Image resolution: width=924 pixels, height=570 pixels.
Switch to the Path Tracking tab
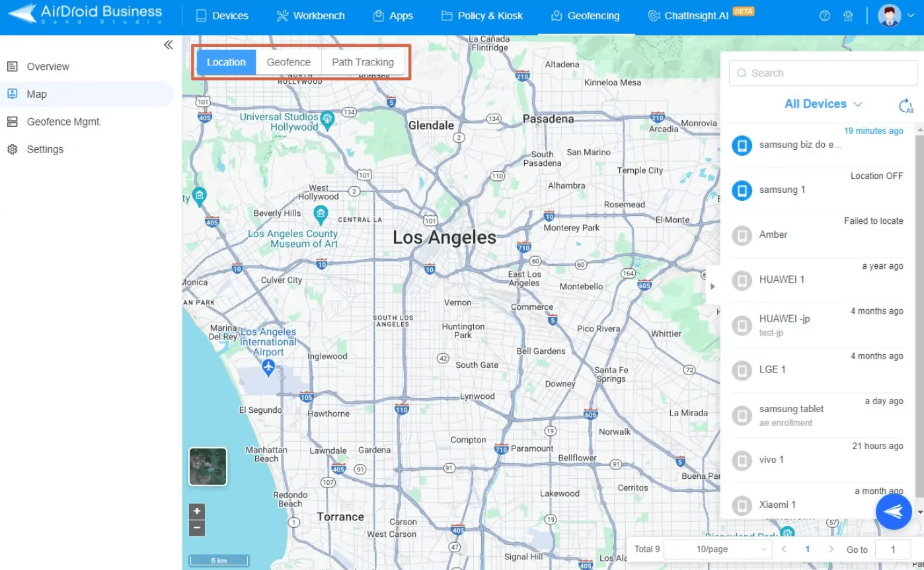(363, 62)
